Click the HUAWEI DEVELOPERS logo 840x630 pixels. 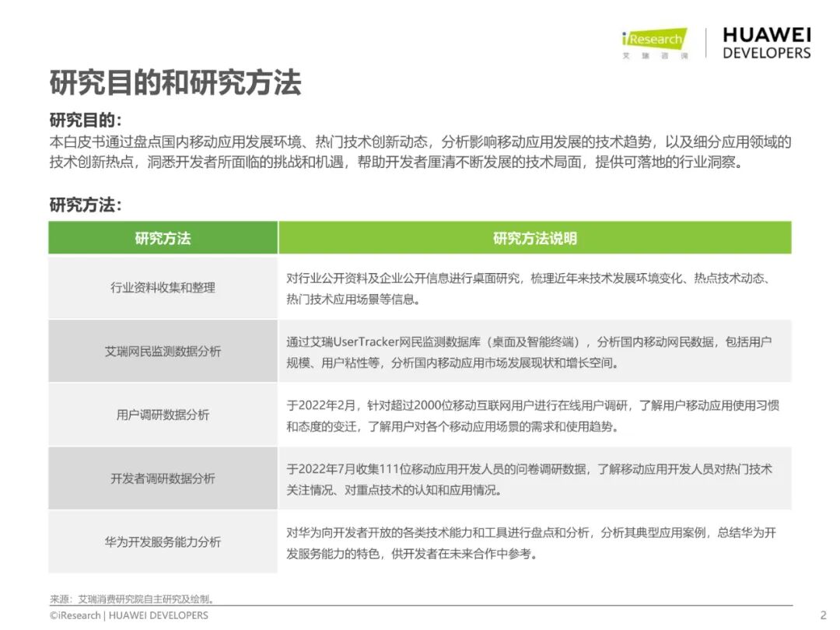(766, 44)
